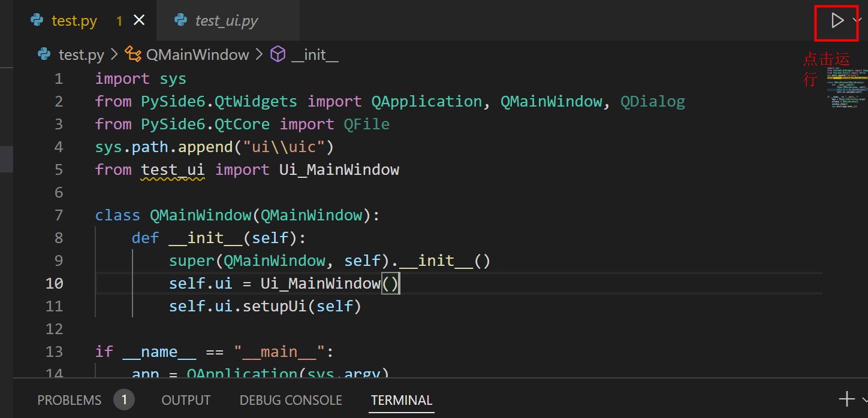Open a new terminal with the plus icon
868x418 pixels.
846,399
